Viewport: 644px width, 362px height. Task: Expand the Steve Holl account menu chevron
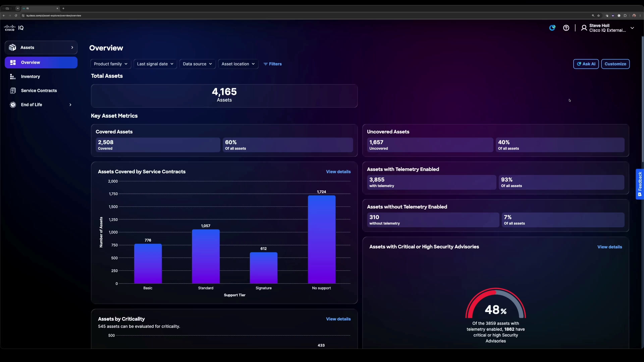pyautogui.click(x=632, y=28)
